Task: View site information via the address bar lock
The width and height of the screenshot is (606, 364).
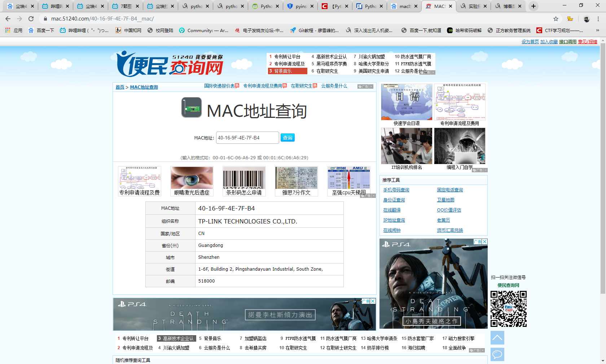Action: tap(45, 19)
